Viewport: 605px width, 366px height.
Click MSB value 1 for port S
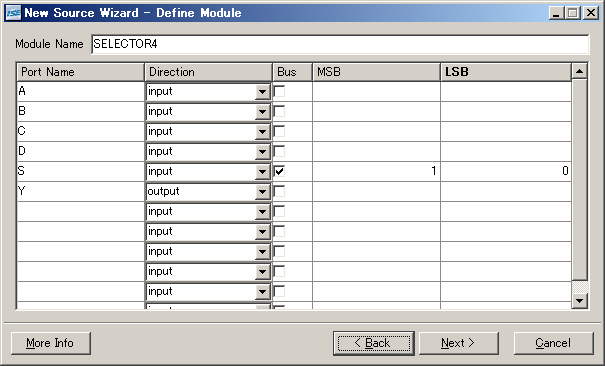coord(376,172)
